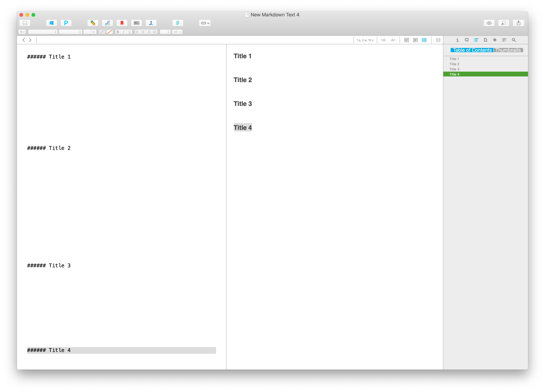Toggle bold formatting button
The image size is (545, 392).
(118, 32)
